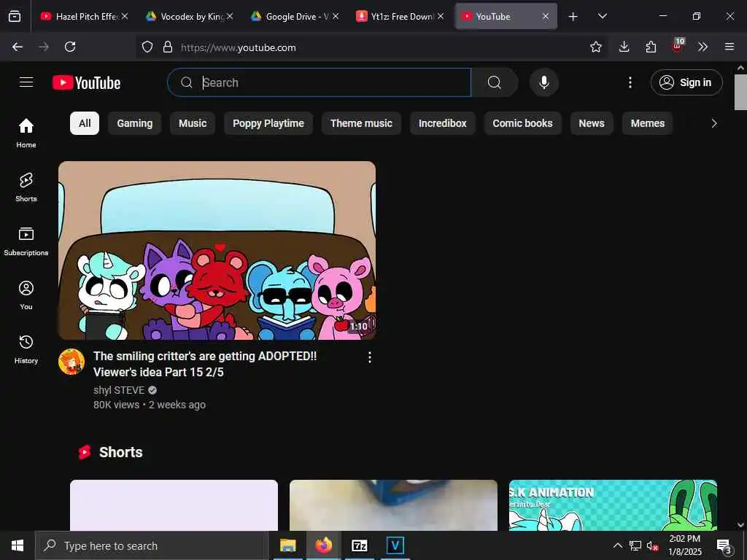Close the Hazel Pitch Effect tab
The height and width of the screenshot is (560, 747).
point(124,16)
